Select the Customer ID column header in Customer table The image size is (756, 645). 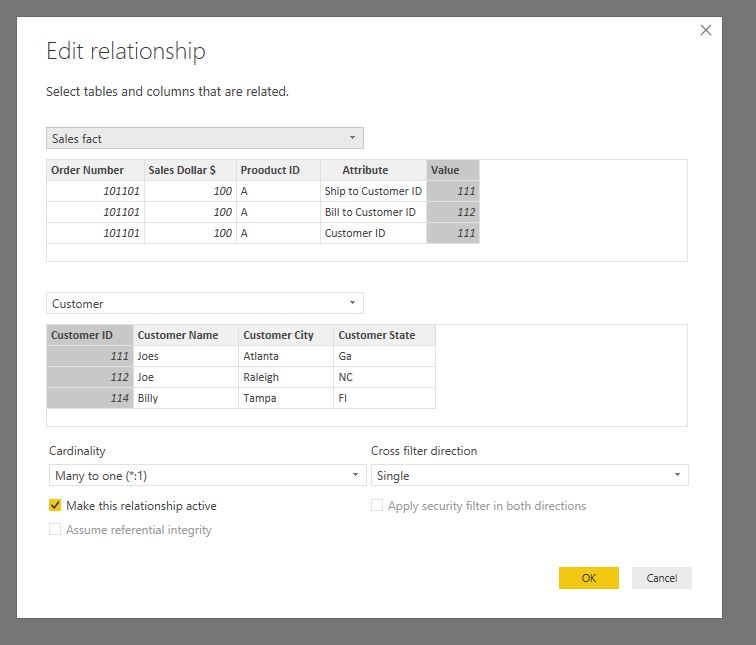pyautogui.click(x=90, y=335)
